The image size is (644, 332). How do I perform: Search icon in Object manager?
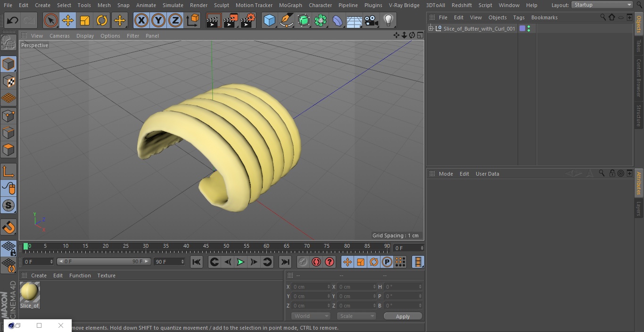click(x=603, y=17)
